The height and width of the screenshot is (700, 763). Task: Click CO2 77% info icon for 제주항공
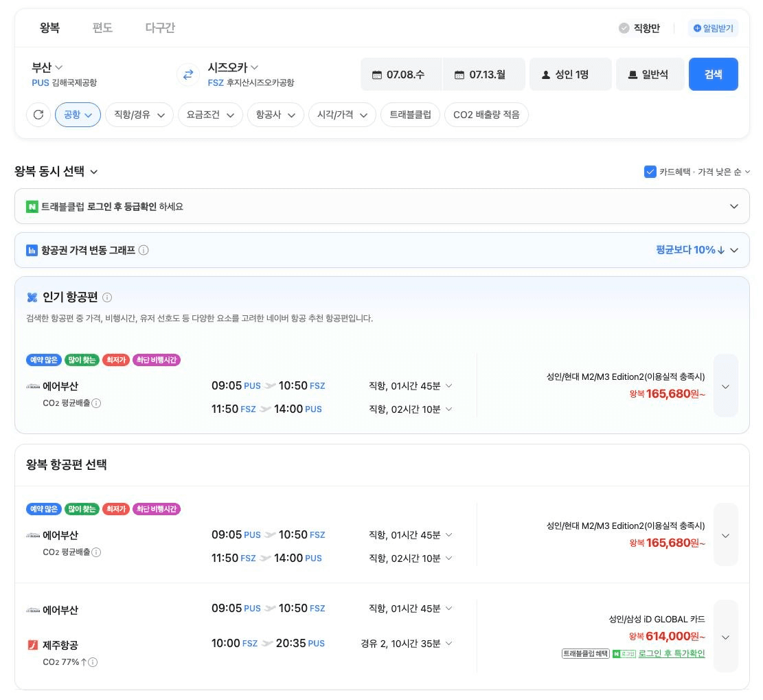(93, 662)
